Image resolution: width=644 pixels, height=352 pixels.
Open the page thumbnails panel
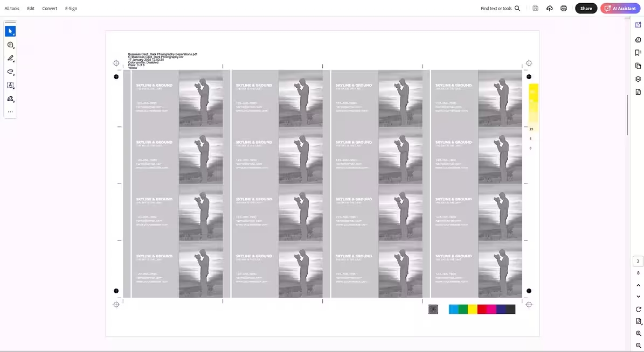click(638, 66)
